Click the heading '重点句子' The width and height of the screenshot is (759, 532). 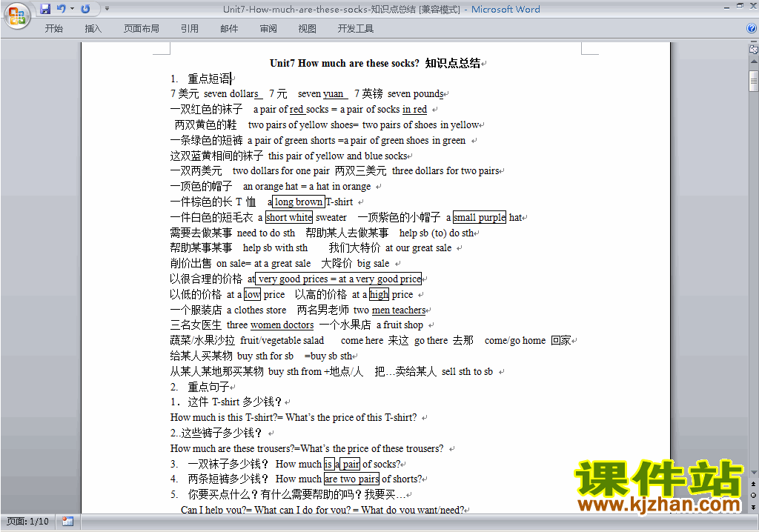pyautogui.click(x=208, y=387)
